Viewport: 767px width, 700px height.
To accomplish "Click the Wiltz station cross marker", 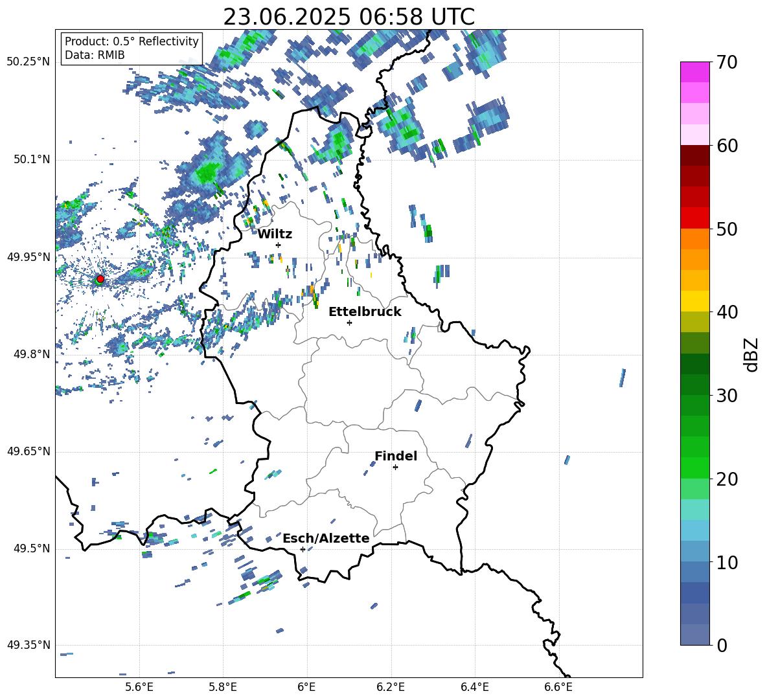I will pos(279,245).
